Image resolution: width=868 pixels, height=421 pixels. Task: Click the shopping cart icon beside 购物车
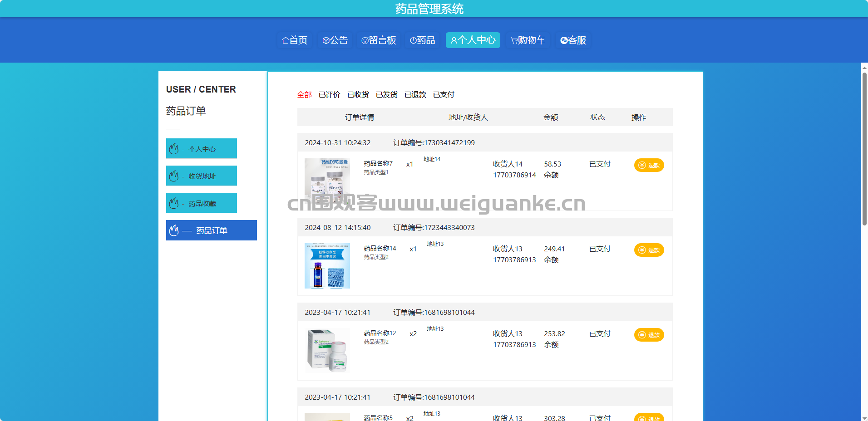coord(514,40)
